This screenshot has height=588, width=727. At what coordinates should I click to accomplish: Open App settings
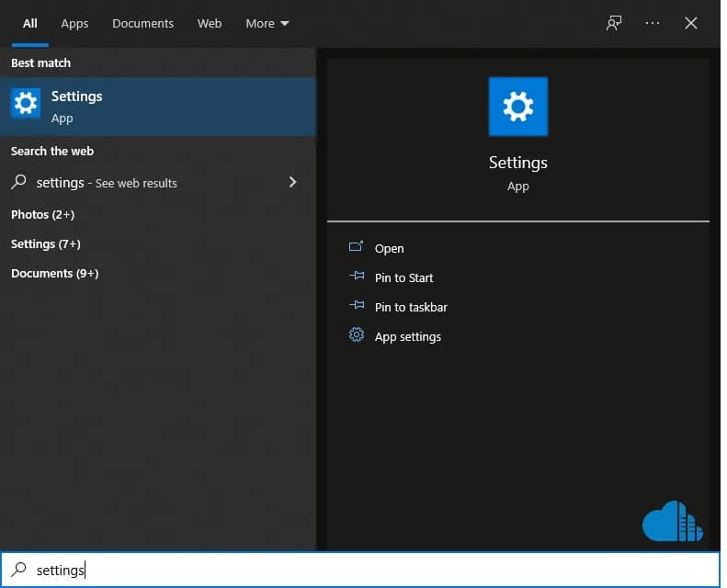coord(408,337)
